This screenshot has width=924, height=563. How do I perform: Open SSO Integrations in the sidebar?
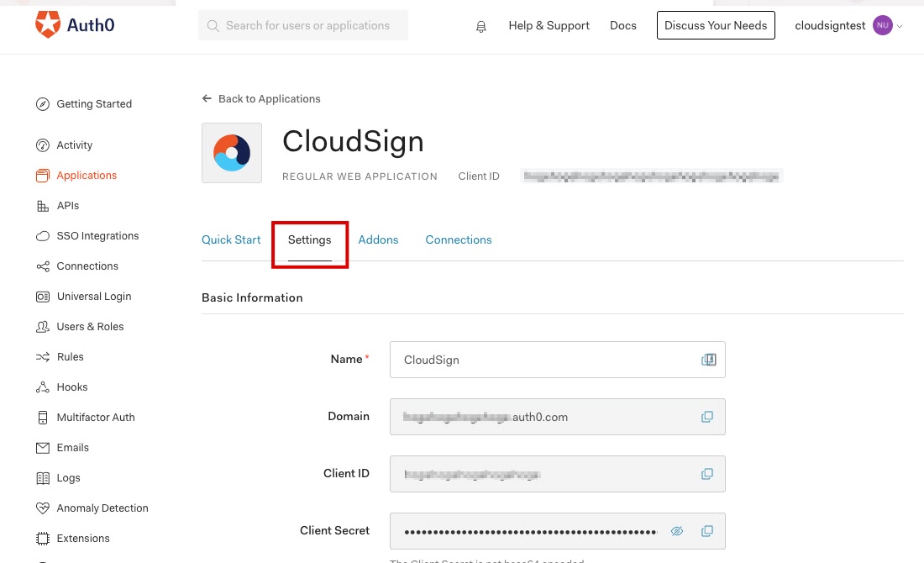pyautogui.click(x=97, y=236)
